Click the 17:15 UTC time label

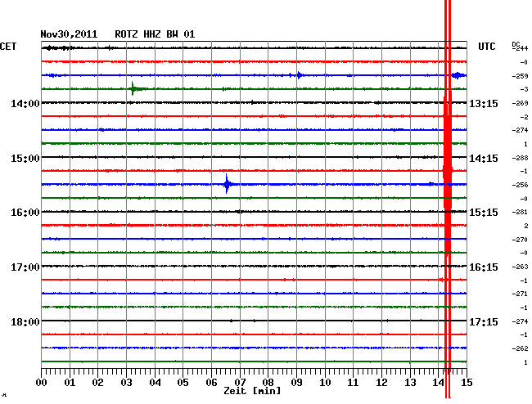[x=484, y=321]
